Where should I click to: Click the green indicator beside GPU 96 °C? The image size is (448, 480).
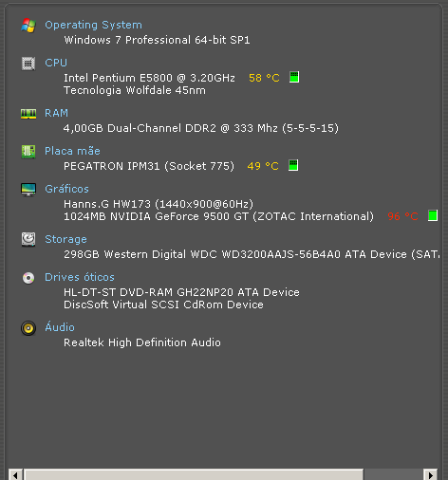(433, 215)
